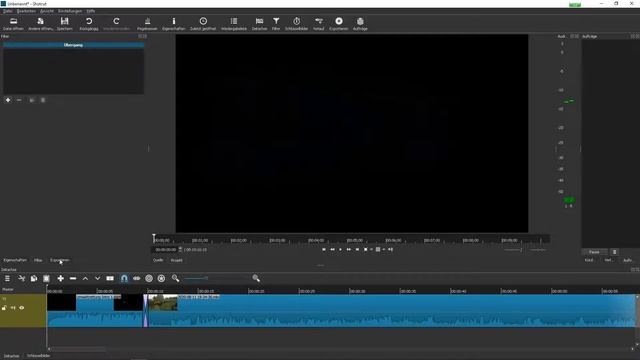Select the green landscape clip thumbnail
The height and width of the screenshot is (360, 640).
(x=163, y=302)
